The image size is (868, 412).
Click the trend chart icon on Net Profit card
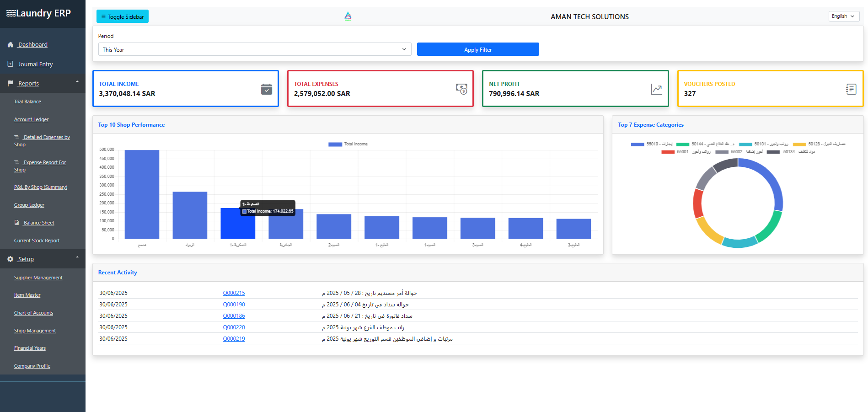click(x=656, y=90)
